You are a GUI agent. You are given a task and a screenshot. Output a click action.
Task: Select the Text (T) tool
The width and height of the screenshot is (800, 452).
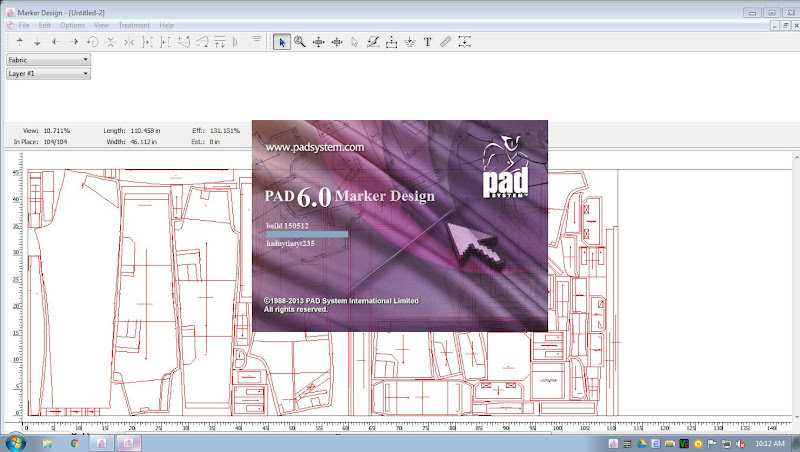[x=428, y=42]
